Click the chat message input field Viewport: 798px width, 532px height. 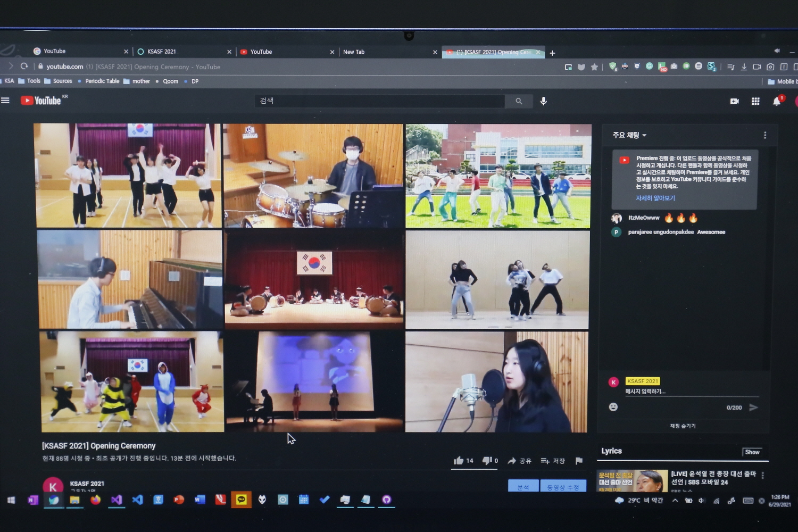[692, 392]
